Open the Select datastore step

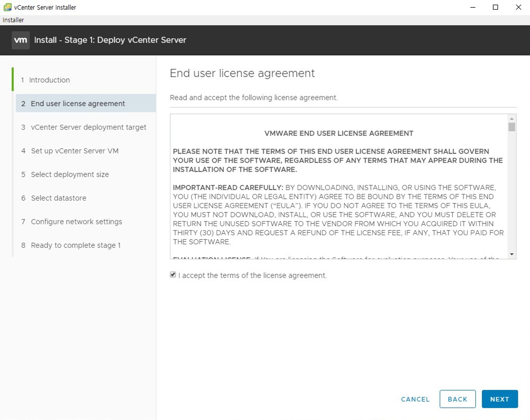tap(59, 198)
